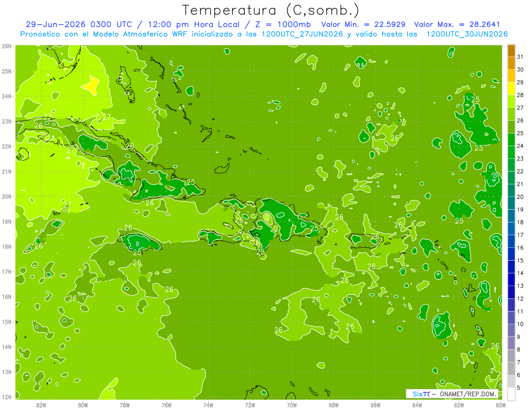Click the dark blue swatch between 13 and 14
The height and width of the screenshot is (411, 532).
(x=511, y=279)
